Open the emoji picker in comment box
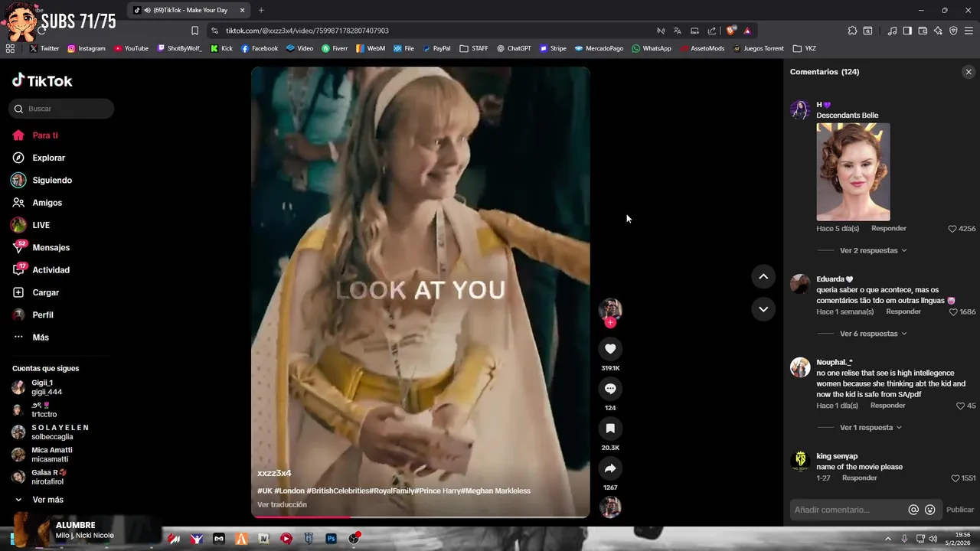980x551 pixels. coord(930,510)
